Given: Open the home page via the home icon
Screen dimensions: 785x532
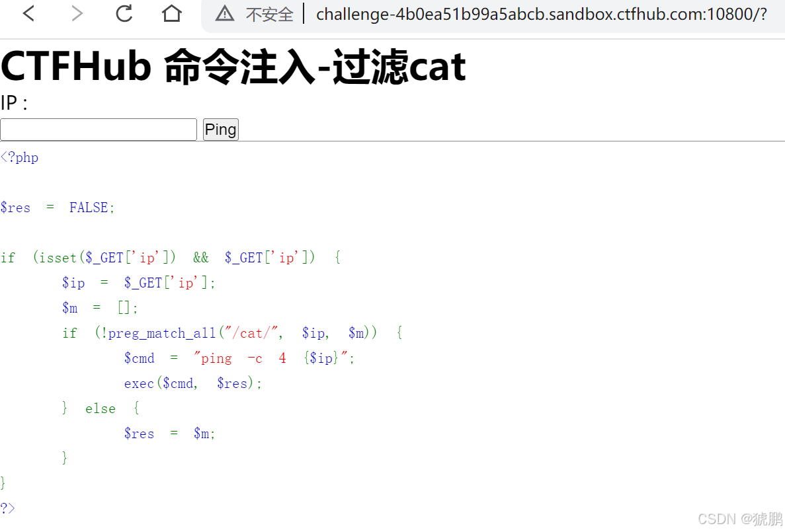Looking at the screenshot, I should (x=171, y=13).
